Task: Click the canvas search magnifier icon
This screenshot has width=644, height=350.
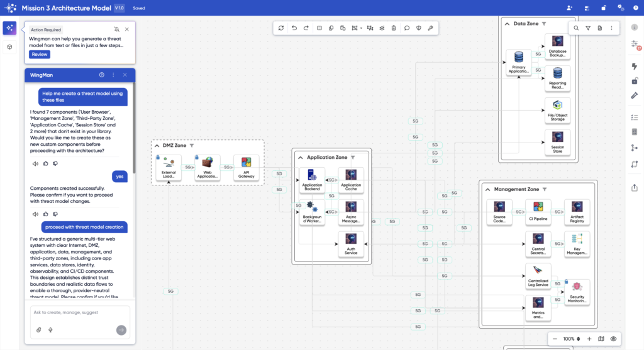Action: click(x=576, y=28)
